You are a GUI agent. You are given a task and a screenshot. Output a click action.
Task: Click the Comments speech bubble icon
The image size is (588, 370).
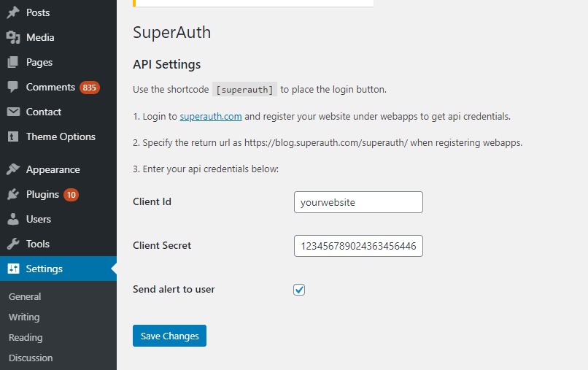(x=13, y=87)
